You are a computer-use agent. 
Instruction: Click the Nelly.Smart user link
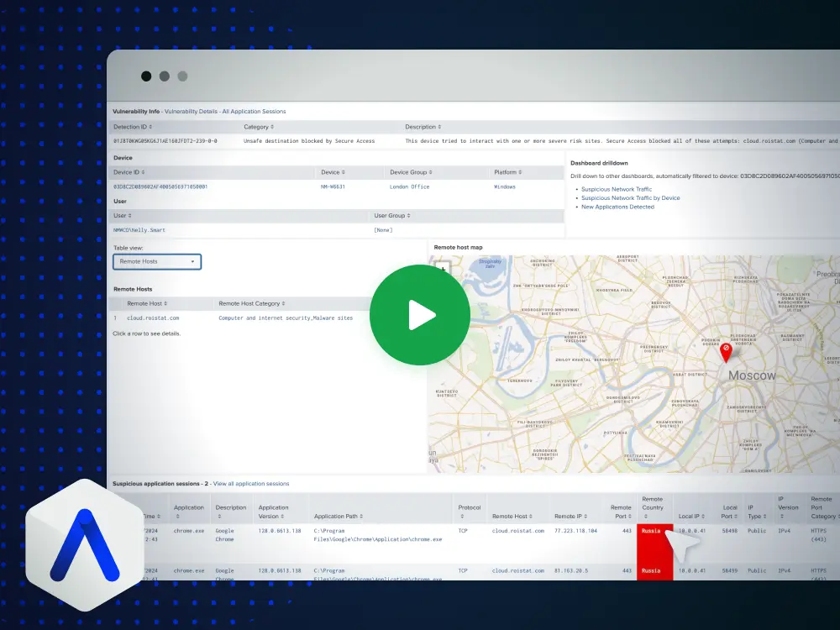(139, 230)
